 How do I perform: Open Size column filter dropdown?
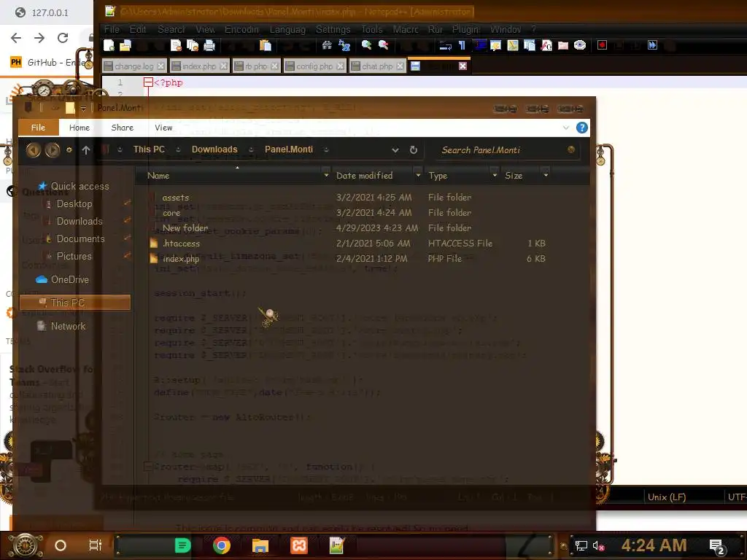(546, 175)
